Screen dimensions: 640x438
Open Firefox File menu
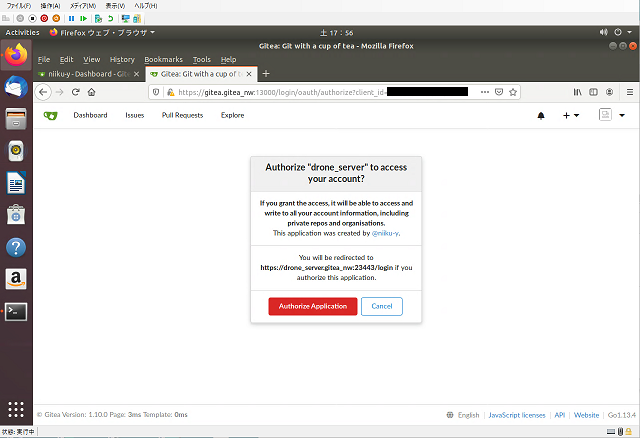(44, 60)
